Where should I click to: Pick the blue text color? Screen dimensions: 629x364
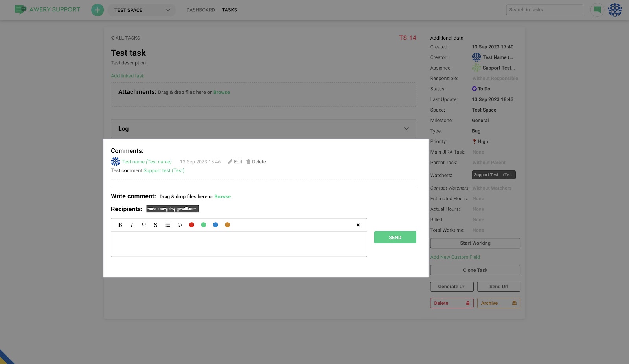click(215, 225)
